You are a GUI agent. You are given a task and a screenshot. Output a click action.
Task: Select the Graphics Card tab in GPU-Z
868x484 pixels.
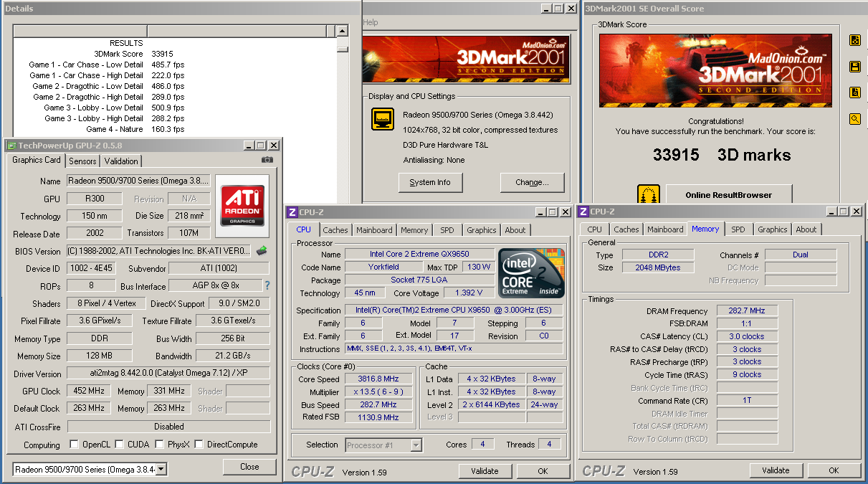pyautogui.click(x=37, y=160)
